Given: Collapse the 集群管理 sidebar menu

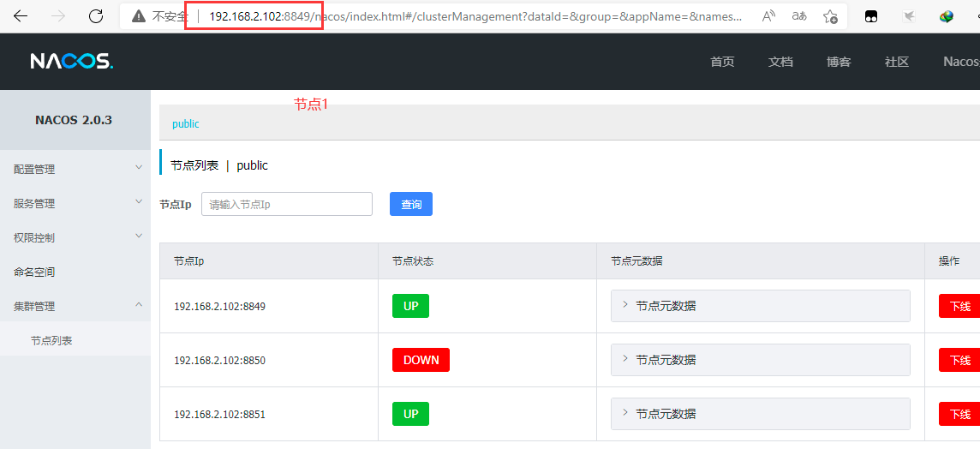Looking at the screenshot, I should tap(75, 306).
